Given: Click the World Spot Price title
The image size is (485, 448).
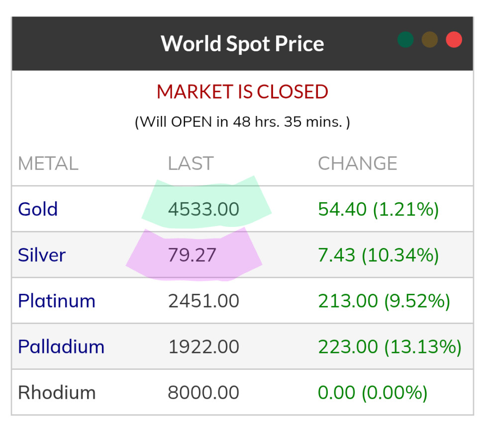Looking at the screenshot, I should click(242, 43).
